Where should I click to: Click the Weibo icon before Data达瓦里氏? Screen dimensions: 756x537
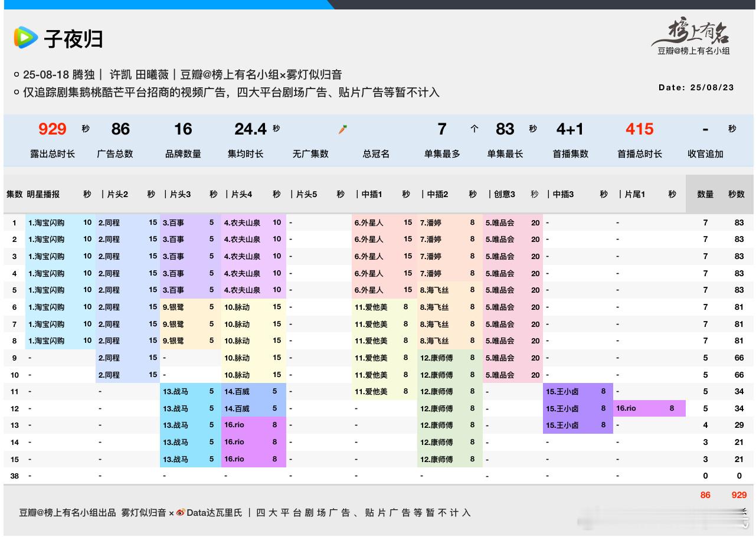click(x=181, y=513)
